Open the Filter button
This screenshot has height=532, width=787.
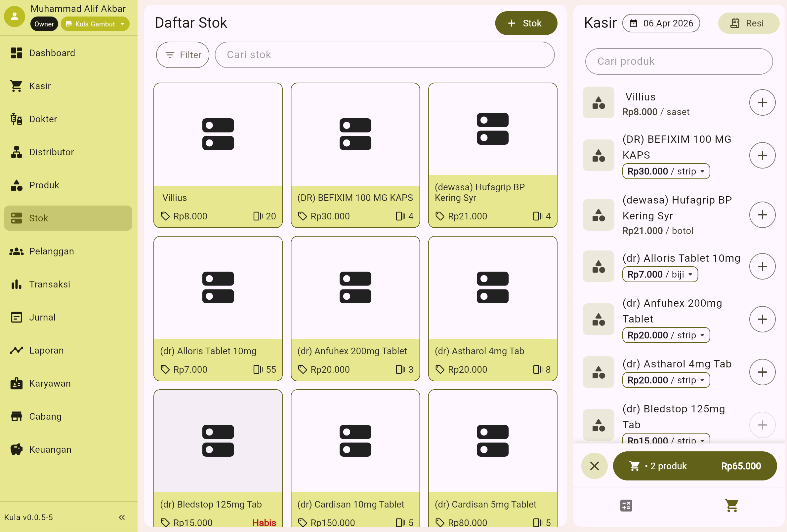(x=183, y=55)
